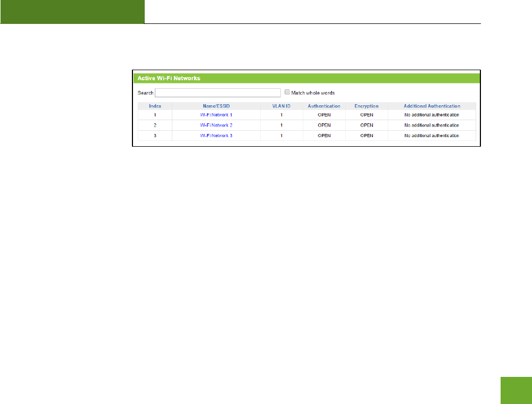This screenshot has height=404, width=532.
Task: Click VLAN ID of Wi-Fi Network 1
Action: pyautogui.click(x=281, y=115)
